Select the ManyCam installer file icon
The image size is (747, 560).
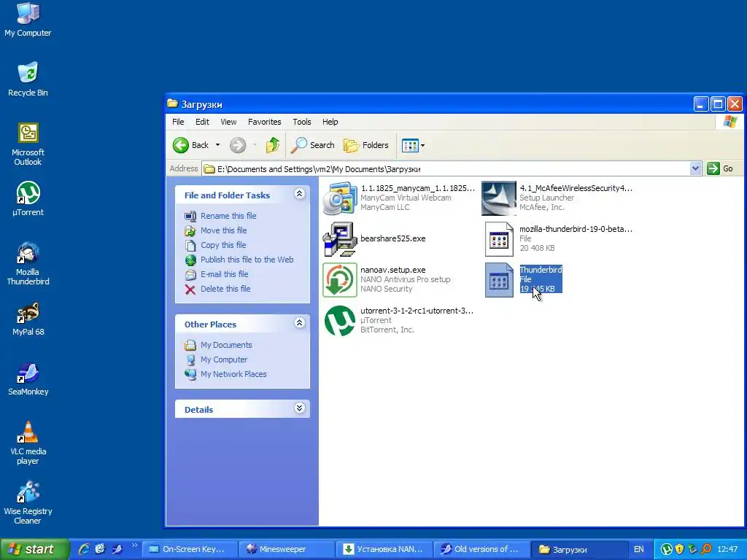point(340,198)
